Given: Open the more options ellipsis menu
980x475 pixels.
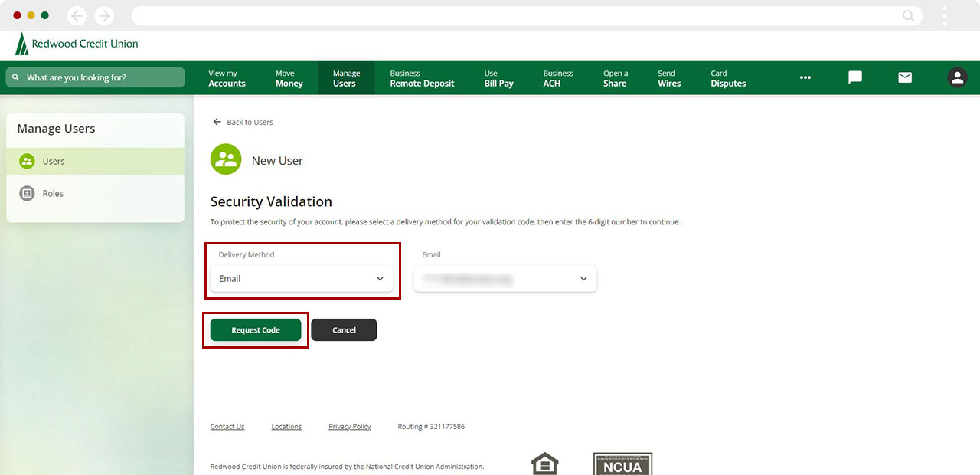Looking at the screenshot, I should pos(805,77).
